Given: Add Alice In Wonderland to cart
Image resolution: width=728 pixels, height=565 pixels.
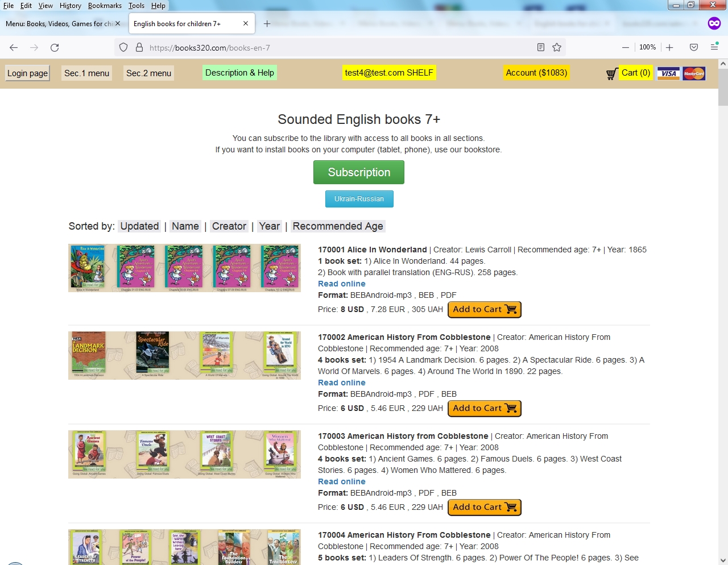Looking at the screenshot, I should click(485, 310).
